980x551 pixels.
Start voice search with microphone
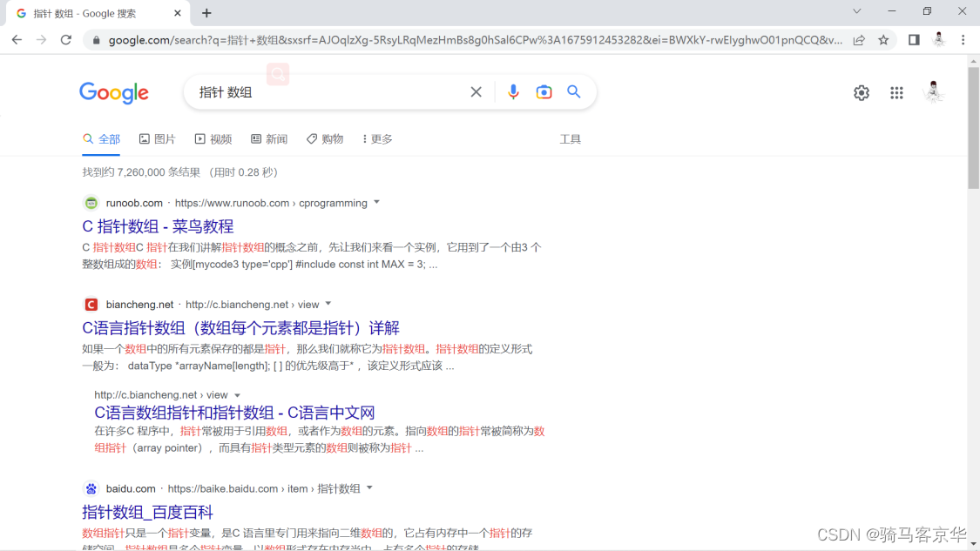pos(513,92)
